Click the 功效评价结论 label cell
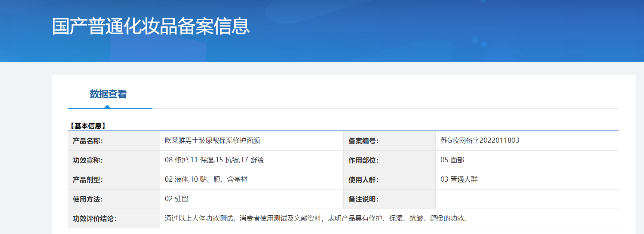 pos(114,219)
